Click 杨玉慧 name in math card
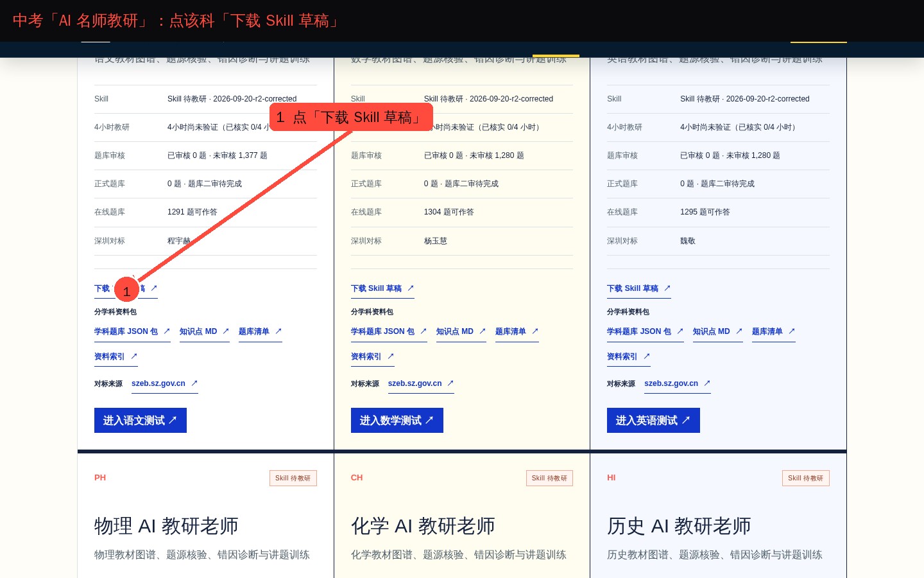Screen dimensions: 924x578 click(x=436, y=241)
